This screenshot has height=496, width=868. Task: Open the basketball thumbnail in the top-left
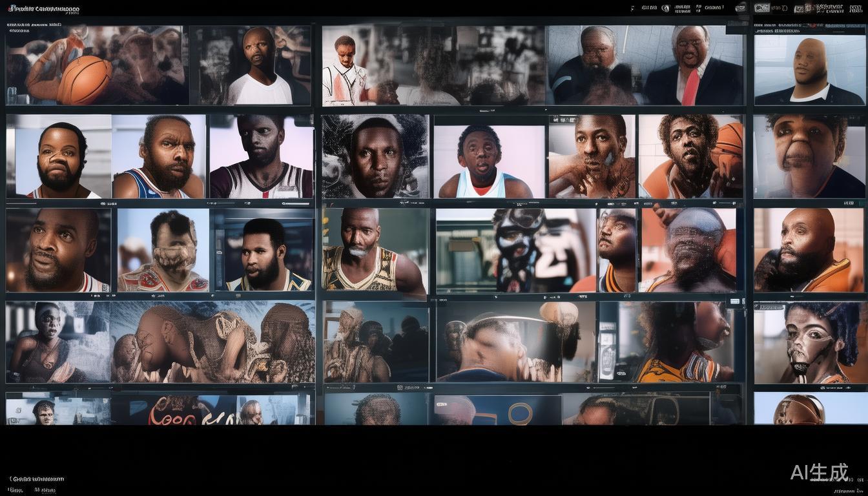[97, 65]
